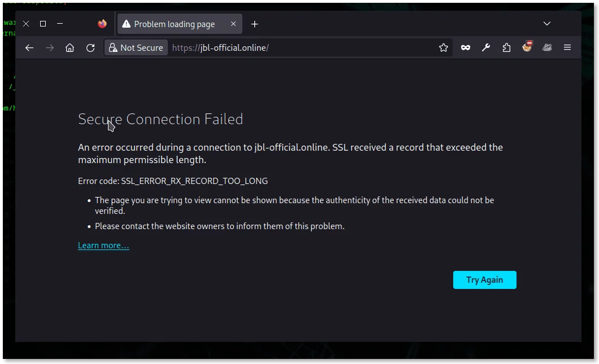Open the wrench developer tools icon

[x=486, y=48]
